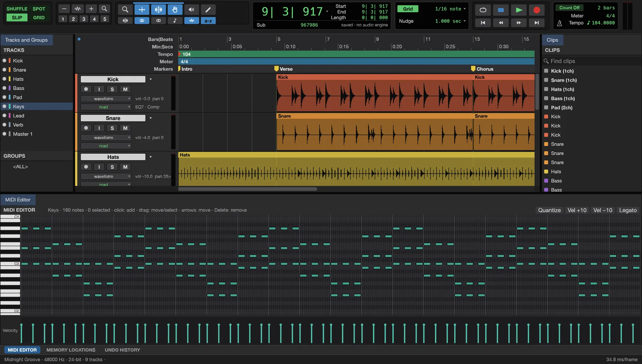Select the Grabber hand tool
Viewport: 642px width, 364px height.
pos(175,10)
